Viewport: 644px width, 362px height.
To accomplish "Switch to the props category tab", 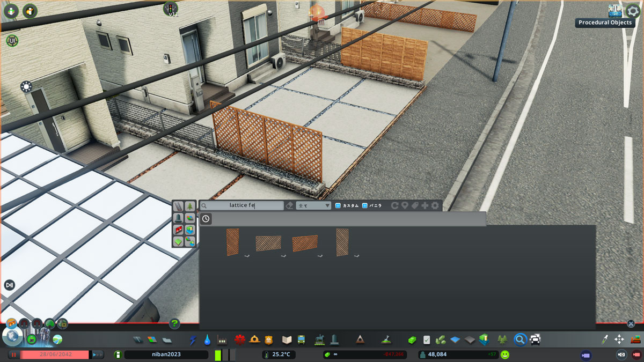I will (178, 218).
